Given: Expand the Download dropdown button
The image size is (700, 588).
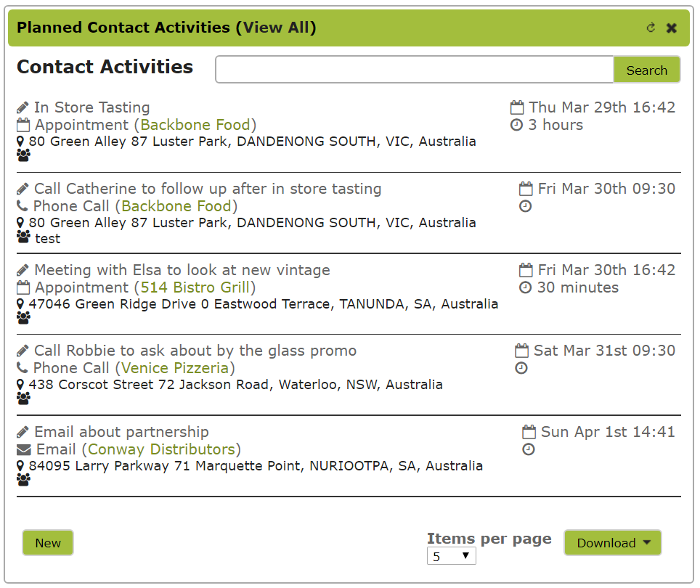Looking at the screenshot, I should click(x=613, y=543).
